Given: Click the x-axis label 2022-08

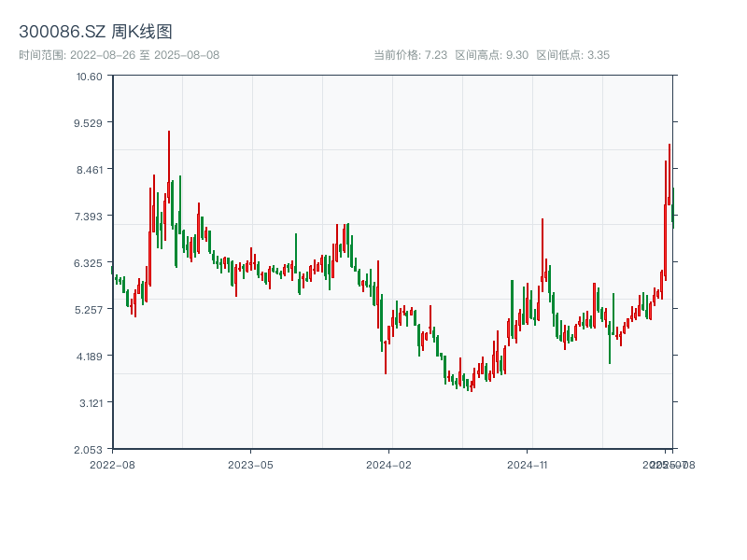Looking at the screenshot, I should click(112, 465).
